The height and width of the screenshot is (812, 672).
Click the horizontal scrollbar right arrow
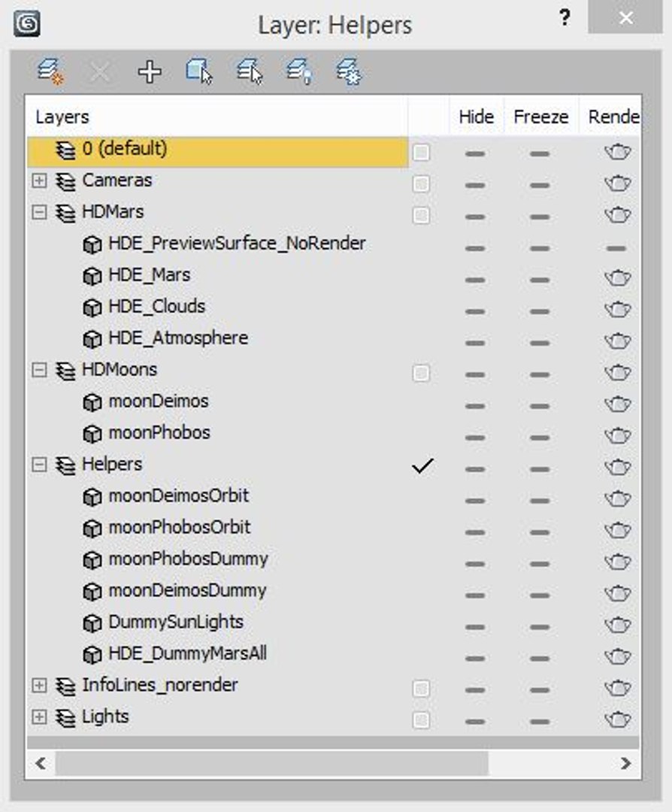[626, 763]
